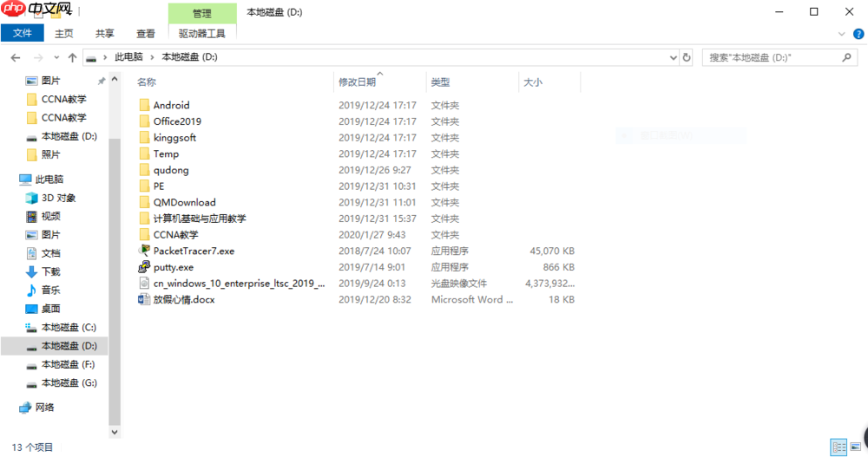Click the 45,070 KB size cell
This screenshot has width=868, height=457.
[x=552, y=251]
